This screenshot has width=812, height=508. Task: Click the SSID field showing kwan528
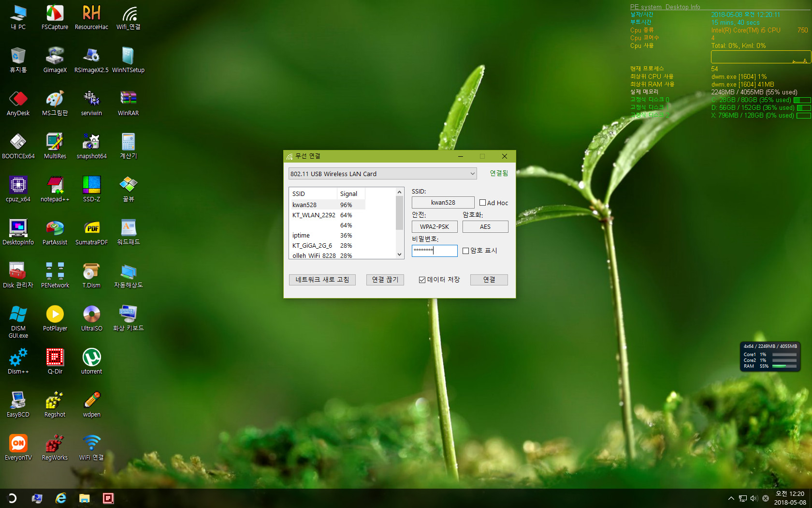pos(443,202)
